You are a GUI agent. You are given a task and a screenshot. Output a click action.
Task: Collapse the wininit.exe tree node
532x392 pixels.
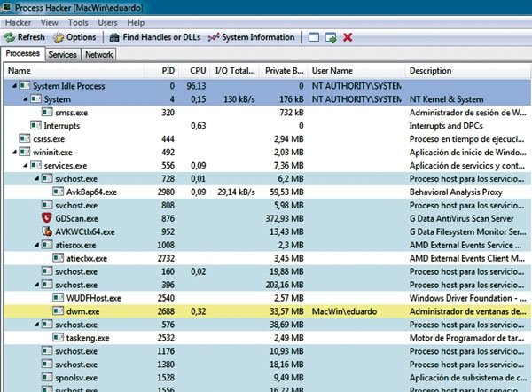(x=14, y=152)
